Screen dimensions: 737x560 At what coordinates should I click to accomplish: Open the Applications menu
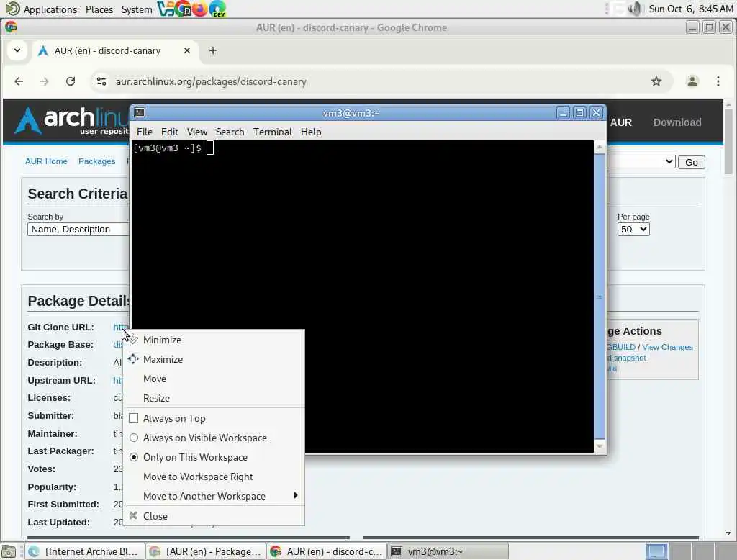click(x=50, y=9)
